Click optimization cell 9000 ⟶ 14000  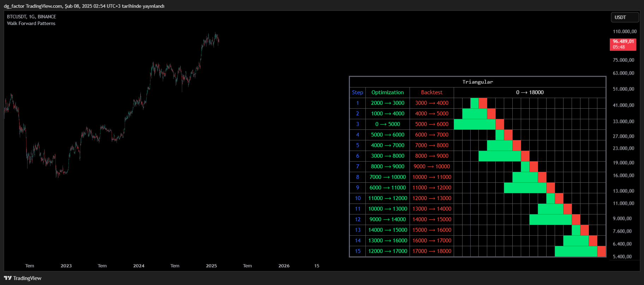[x=388, y=219]
